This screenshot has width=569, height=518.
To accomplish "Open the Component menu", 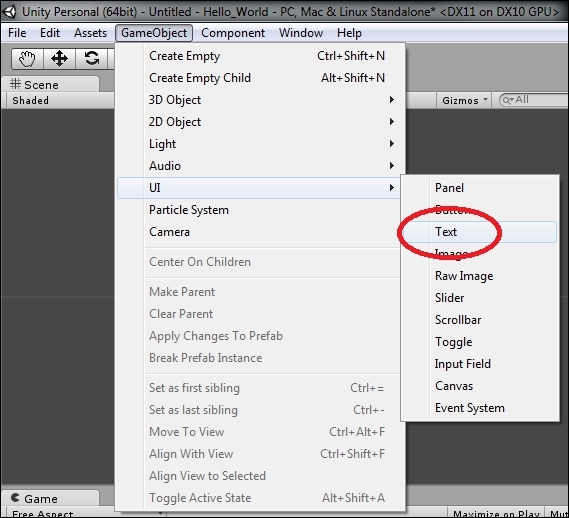I will 233,33.
